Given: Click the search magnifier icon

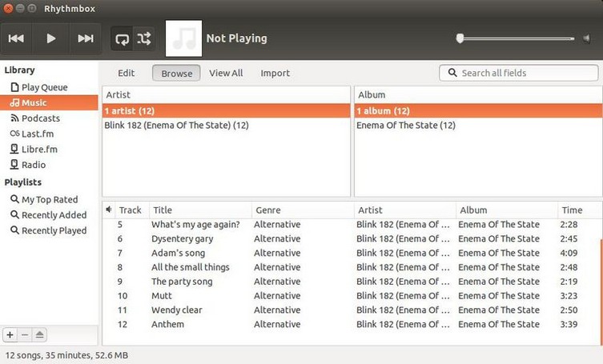Looking at the screenshot, I should [x=452, y=73].
